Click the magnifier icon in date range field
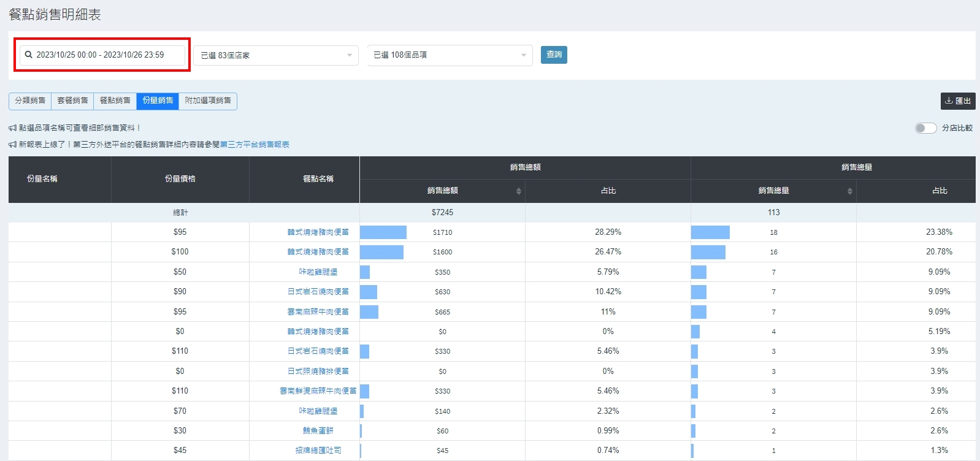980x461 pixels. click(28, 55)
